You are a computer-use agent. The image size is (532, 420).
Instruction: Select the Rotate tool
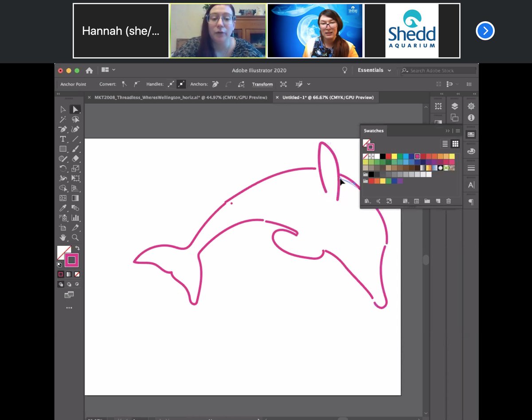tap(63, 168)
